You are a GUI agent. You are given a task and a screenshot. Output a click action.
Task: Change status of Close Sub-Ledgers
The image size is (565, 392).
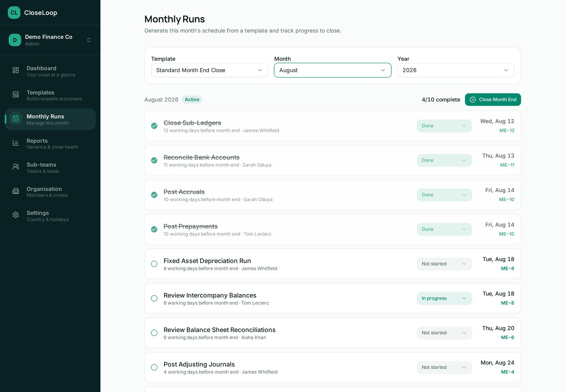pos(445,126)
